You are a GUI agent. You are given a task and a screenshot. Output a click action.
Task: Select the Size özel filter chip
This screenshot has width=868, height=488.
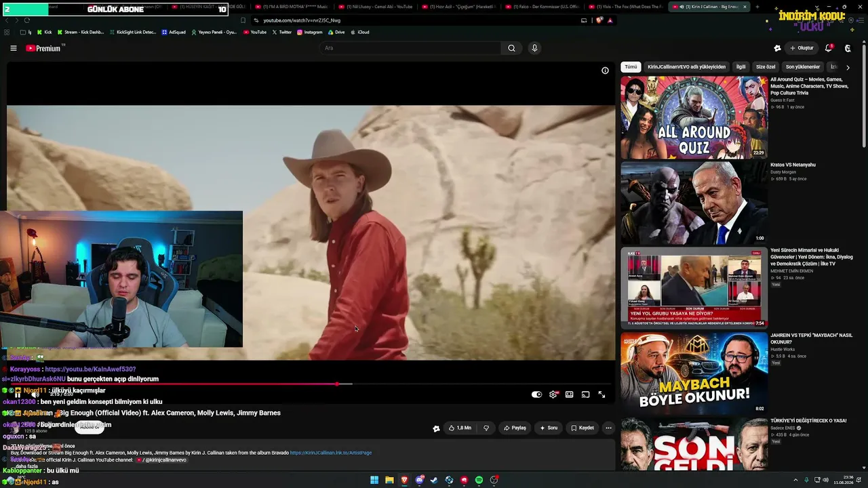tap(766, 67)
